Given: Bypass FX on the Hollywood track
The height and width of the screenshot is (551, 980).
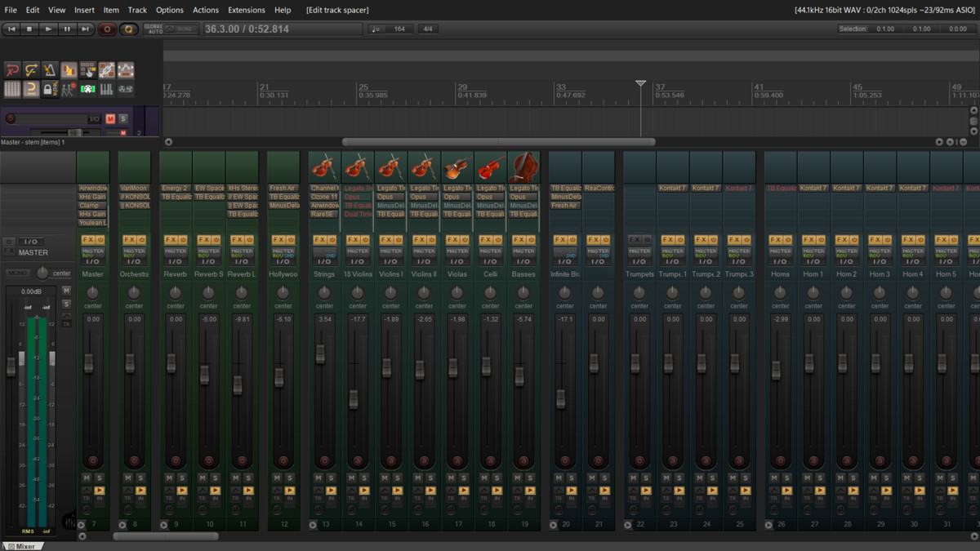Looking at the screenshot, I should (290, 240).
